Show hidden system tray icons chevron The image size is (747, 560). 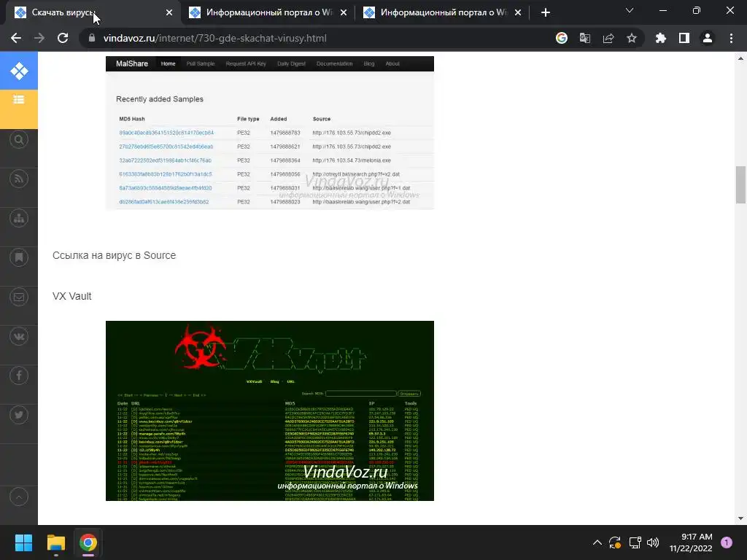pyautogui.click(x=597, y=542)
